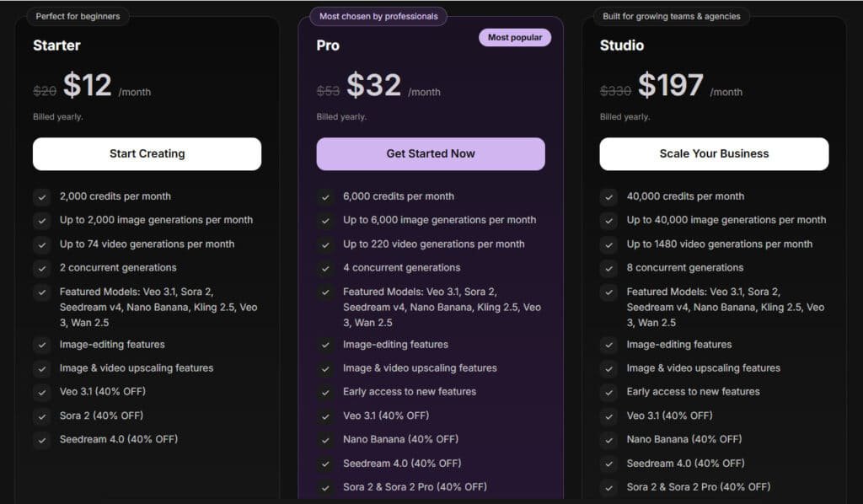
Task: Select the "Perfect for beginners" label
Action: point(77,16)
